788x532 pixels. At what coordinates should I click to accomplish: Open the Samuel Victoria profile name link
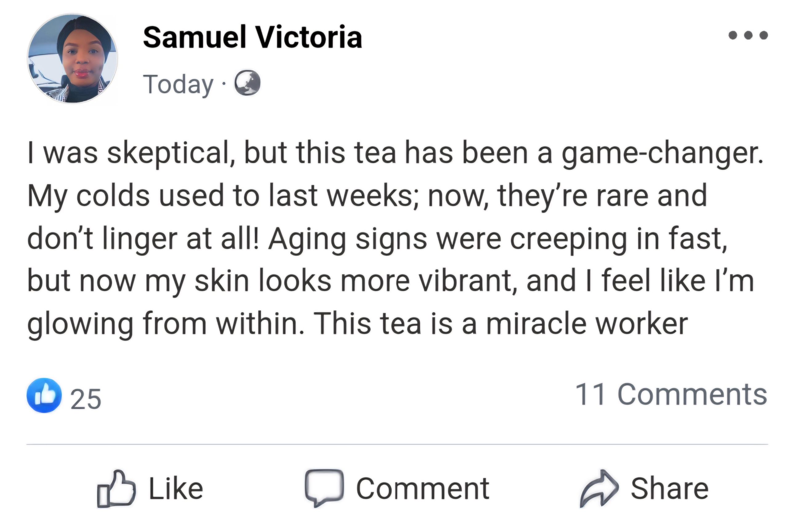(253, 37)
